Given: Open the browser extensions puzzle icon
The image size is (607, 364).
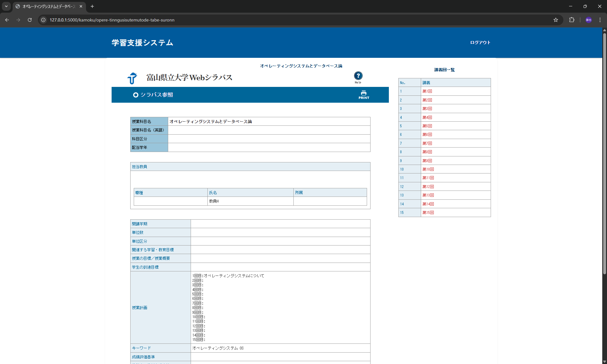Looking at the screenshot, I should coord(572,20).
